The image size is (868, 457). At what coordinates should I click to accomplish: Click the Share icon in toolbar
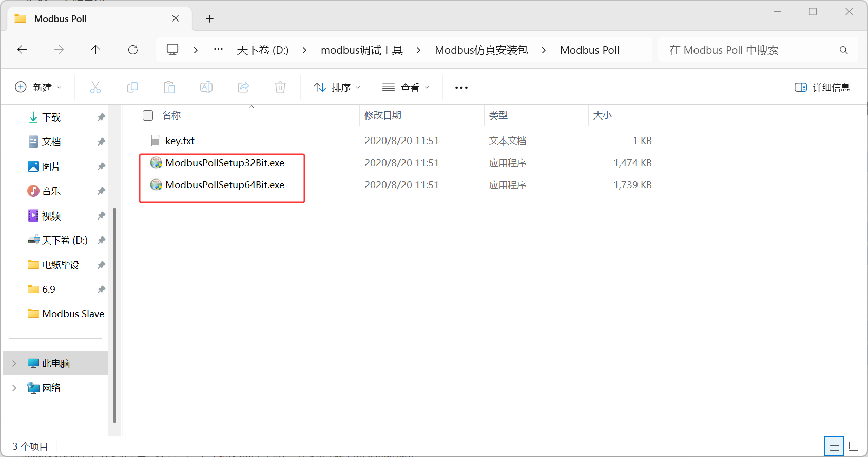(243, 87)
